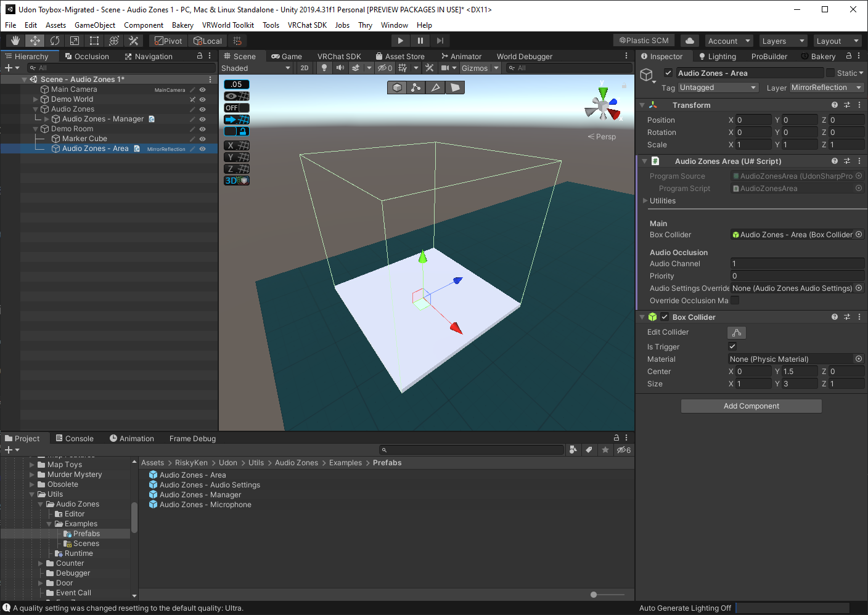Click the Z axis grid button
This screenshot has height=615, width=868.
tap(237, 169)
